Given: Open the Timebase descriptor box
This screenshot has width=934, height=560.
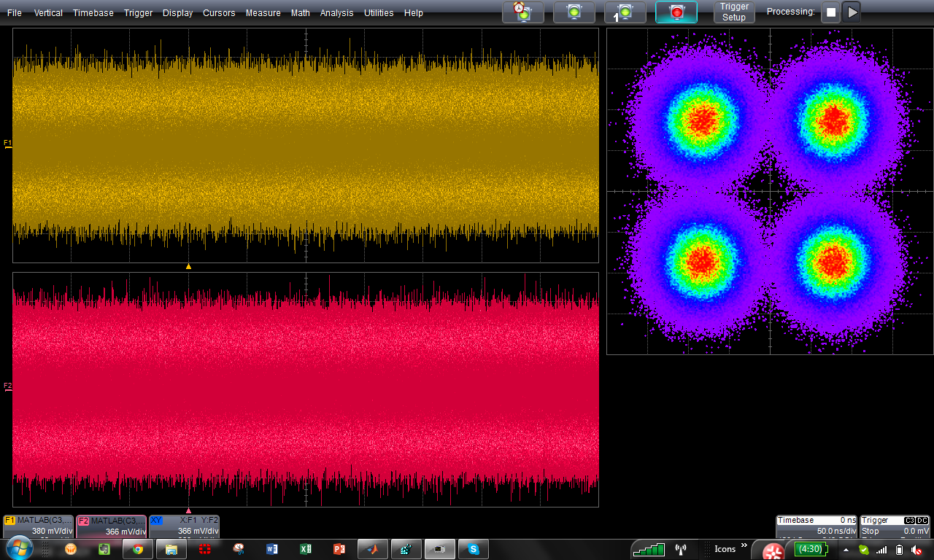Looking at the screenshot, I should point(817,526).
